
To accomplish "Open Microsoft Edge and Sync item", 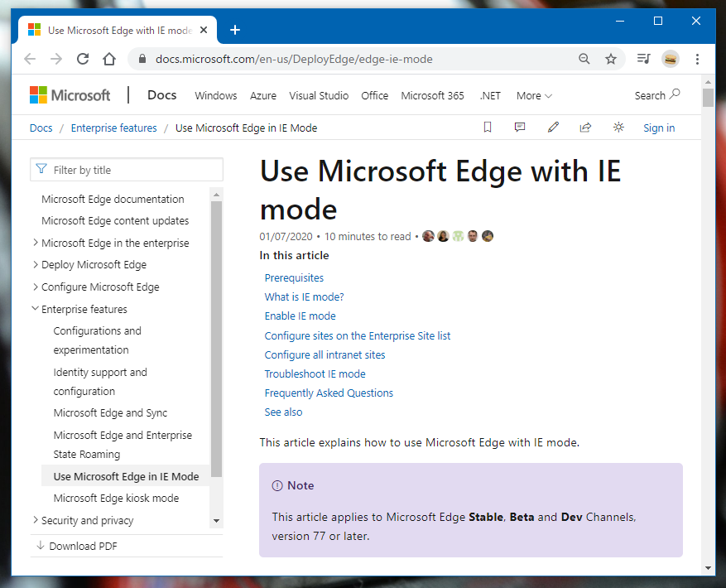I will [x=110, y=413].
